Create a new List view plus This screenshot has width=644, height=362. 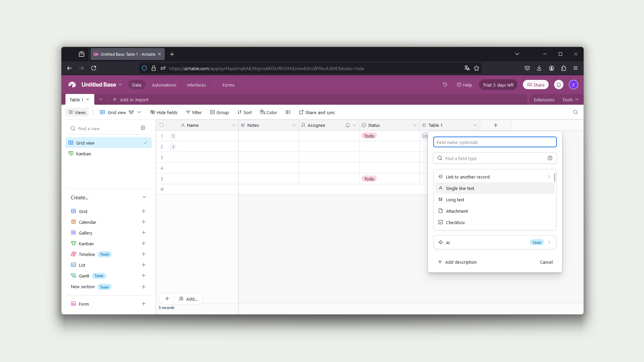pyautogui.click(x=144, y=265)
